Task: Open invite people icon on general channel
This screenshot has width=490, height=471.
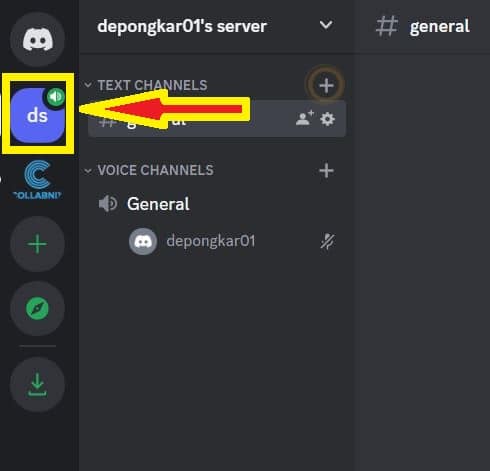Action: 305,118
